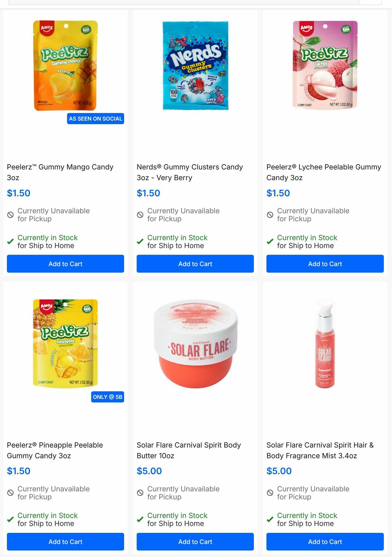Click the ONLY @ 5B badge
The image size is (392, 557).
click(x=108, y=397)
